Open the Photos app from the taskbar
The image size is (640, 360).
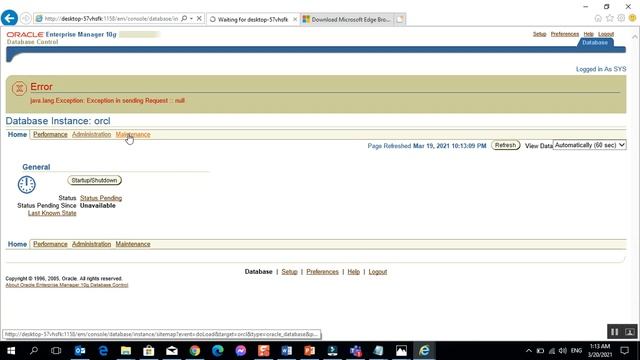click(x=401, y=351)
